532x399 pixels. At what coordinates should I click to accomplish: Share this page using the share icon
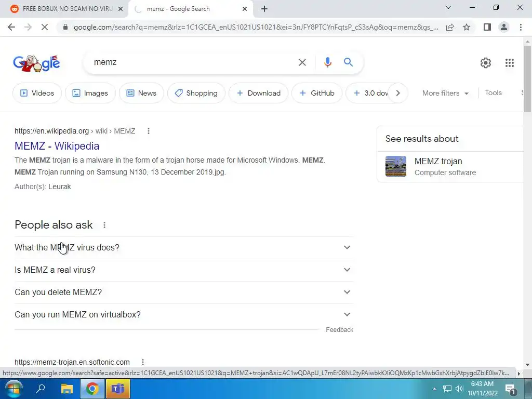[x=450, y=27]
